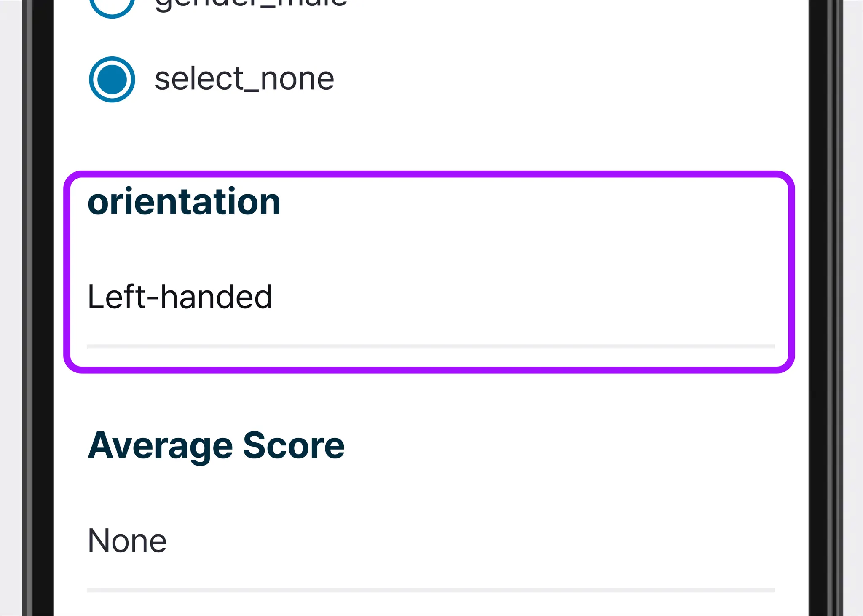Click the bold orientation heading
The image size is (863, 616).
pos(184,202)
